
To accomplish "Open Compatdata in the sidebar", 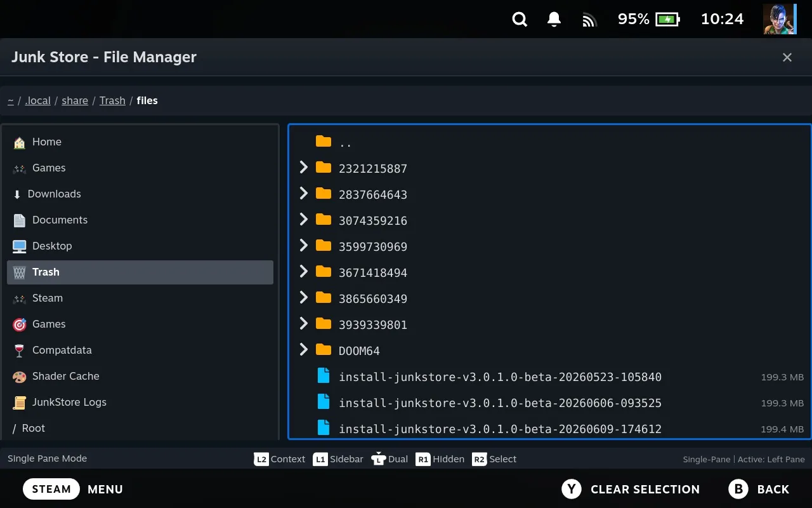I will (x=140, y=351).
